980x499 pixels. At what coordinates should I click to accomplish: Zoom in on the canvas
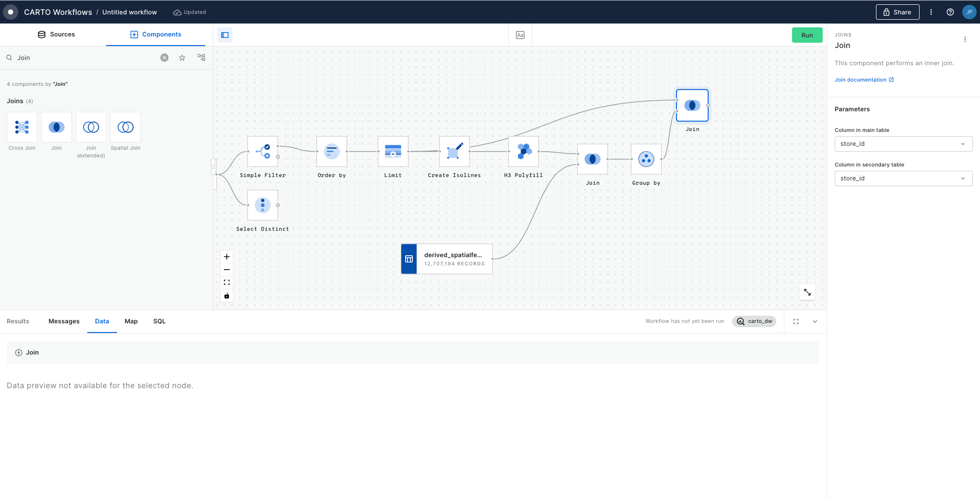[227, 257]
